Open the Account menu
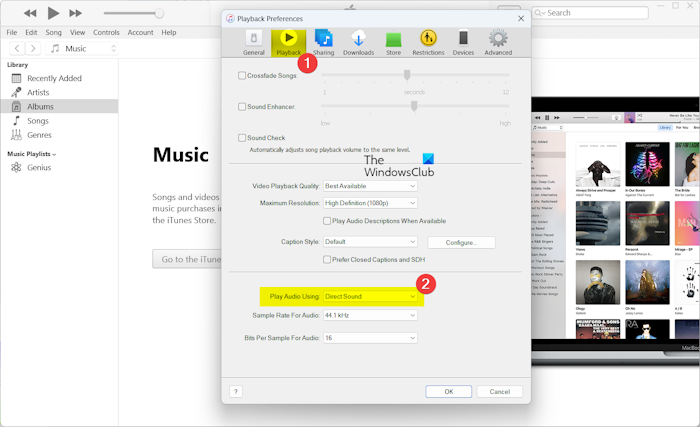The height and width of the screenshot is (427, 700). 140,32
